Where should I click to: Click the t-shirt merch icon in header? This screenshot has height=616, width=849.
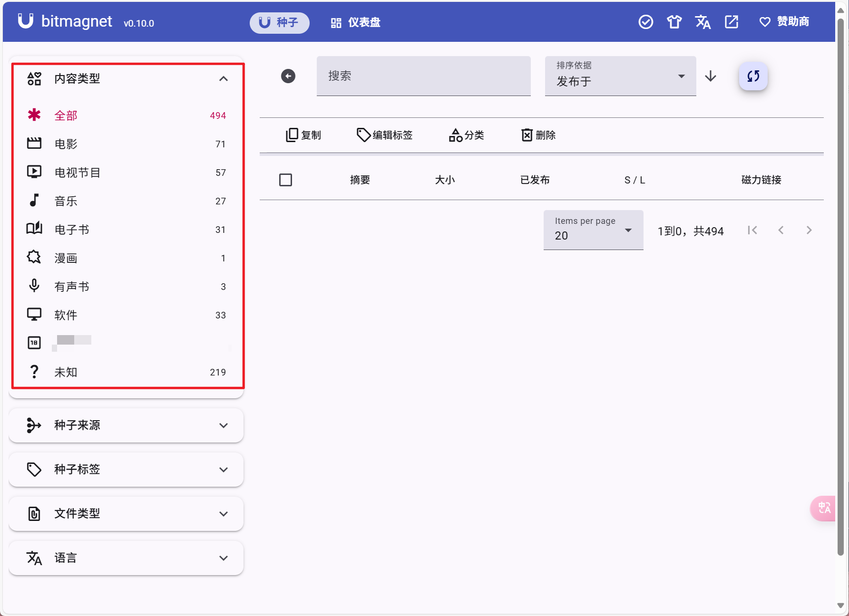[x=674, y=22]
